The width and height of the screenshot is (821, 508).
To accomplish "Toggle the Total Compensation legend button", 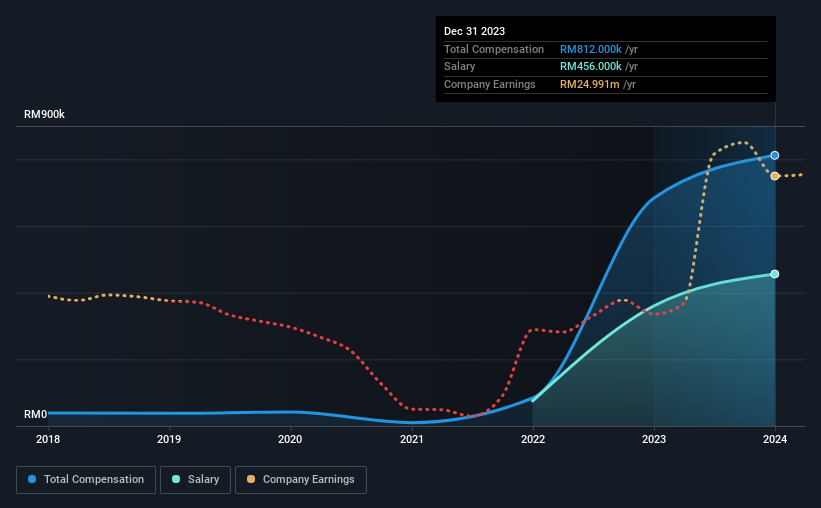I will tap(86, 480).
